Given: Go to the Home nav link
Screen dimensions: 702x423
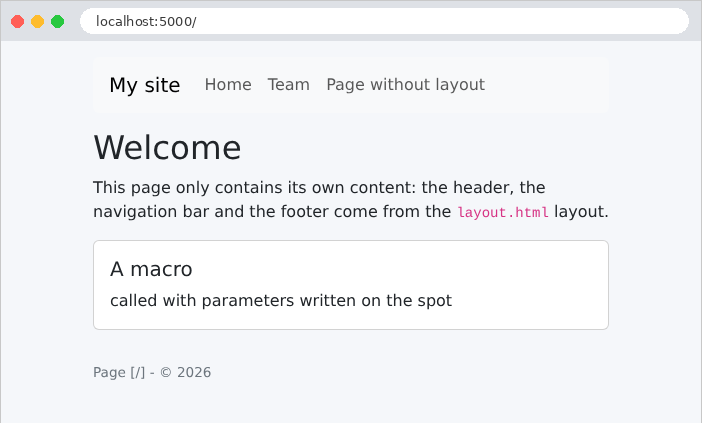Looking at the screenshot, I should [x=228, y=85].
